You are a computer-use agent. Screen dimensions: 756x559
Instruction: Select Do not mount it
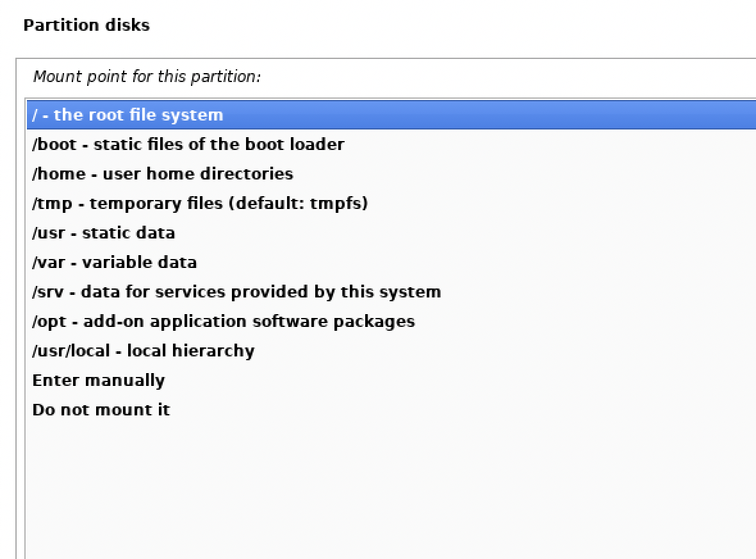click(x=101, y=410)
